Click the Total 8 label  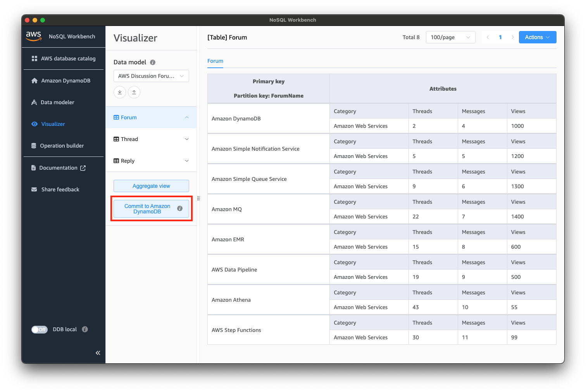(411, 37)
